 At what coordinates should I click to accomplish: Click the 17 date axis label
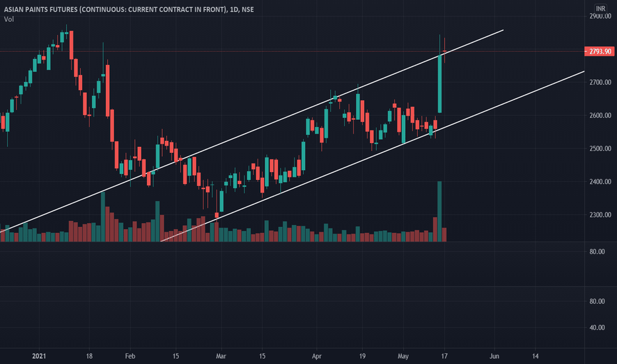pos(444,356)
